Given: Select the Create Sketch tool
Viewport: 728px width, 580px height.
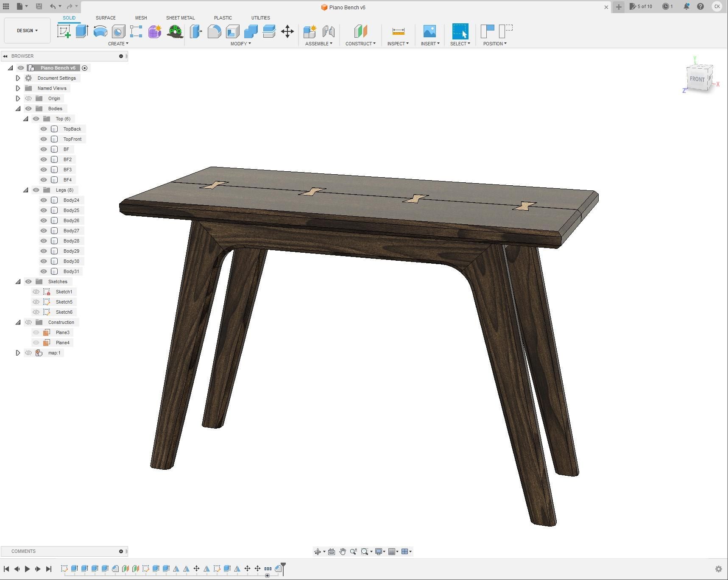Looking at the screenshot, I should click(x=64, y=31).
